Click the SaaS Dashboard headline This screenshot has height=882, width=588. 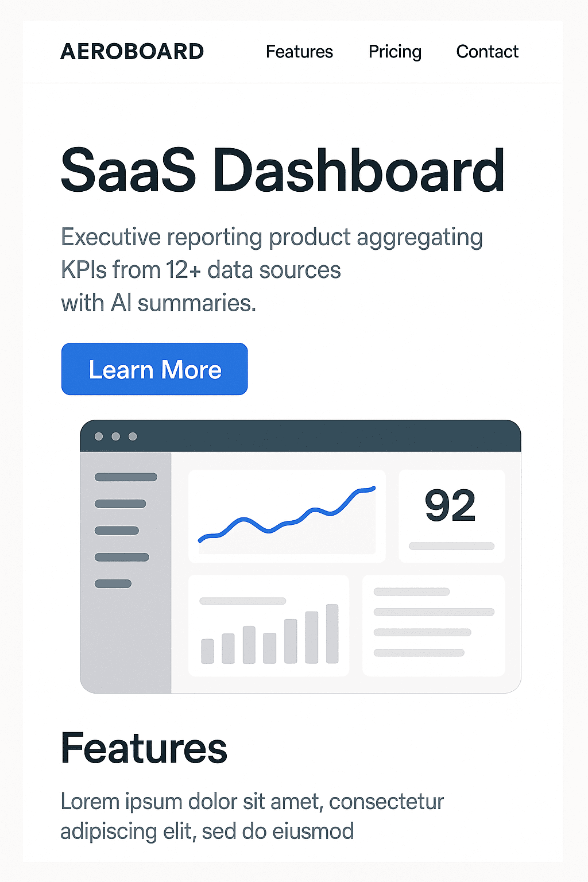coord(283,171)
